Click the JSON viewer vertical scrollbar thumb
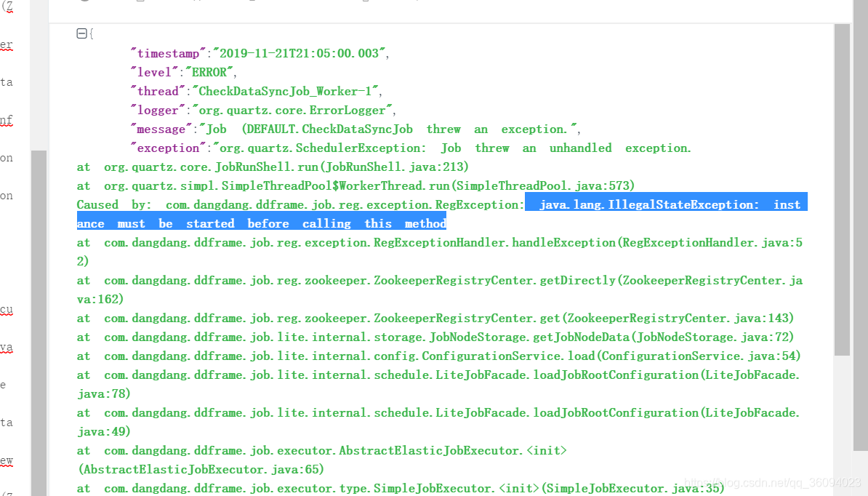Viewport: 868px width, 496px height. point(842,189)
